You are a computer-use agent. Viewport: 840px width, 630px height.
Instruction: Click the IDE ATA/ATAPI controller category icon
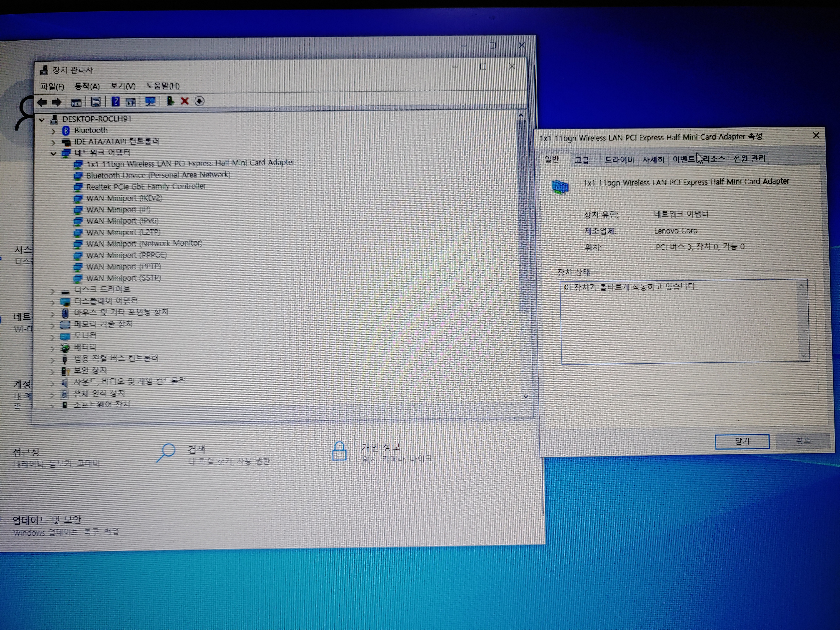tap(66, 142)
